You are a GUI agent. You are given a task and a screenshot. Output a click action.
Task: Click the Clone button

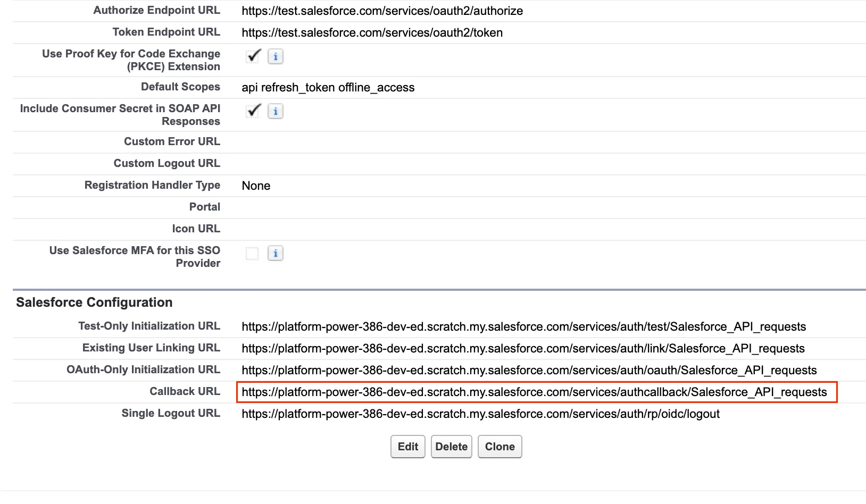[499, 447]
